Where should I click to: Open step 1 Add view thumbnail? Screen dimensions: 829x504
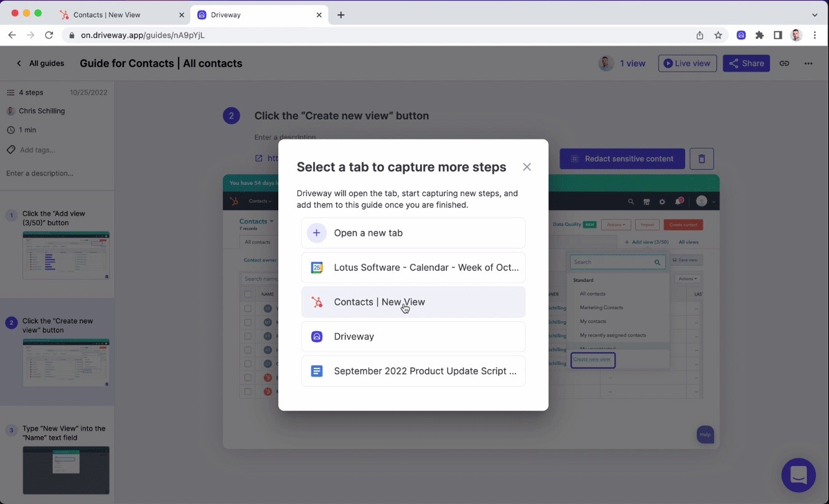[x=66, y=255]
